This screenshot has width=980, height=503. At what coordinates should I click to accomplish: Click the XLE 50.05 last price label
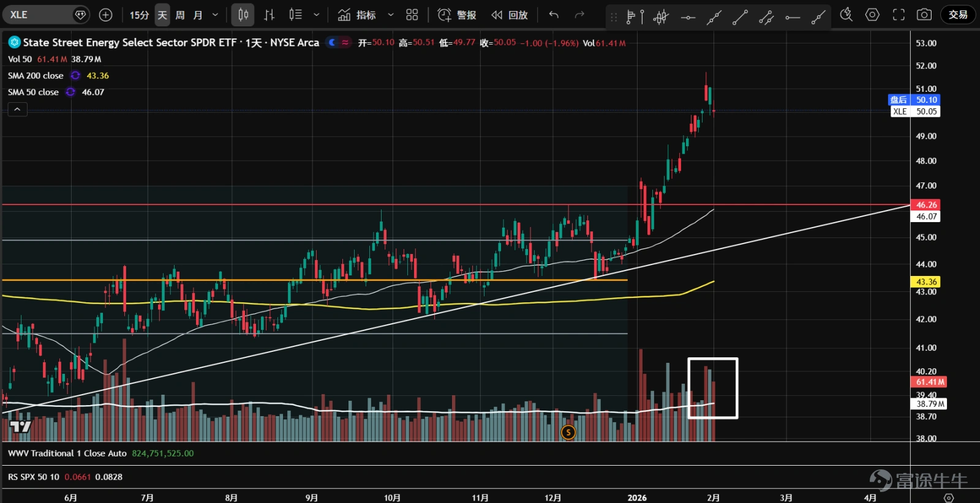tap(915, 111)
